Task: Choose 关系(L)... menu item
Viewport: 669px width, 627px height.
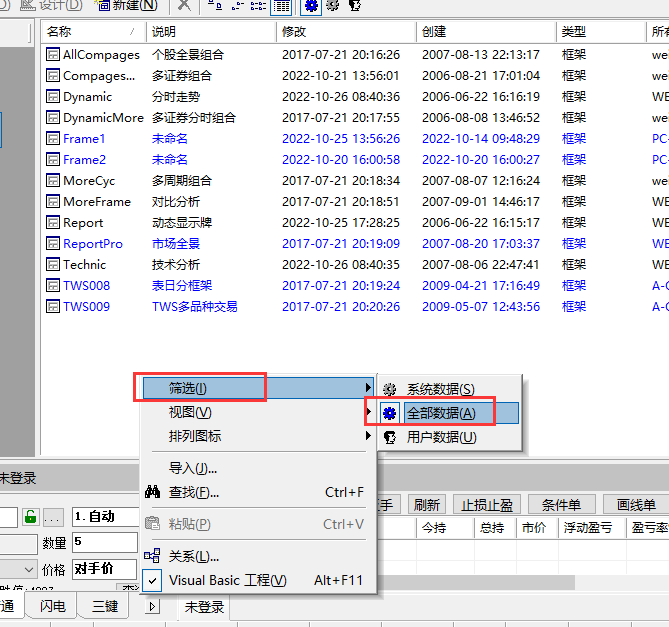Action: point(259,556)
